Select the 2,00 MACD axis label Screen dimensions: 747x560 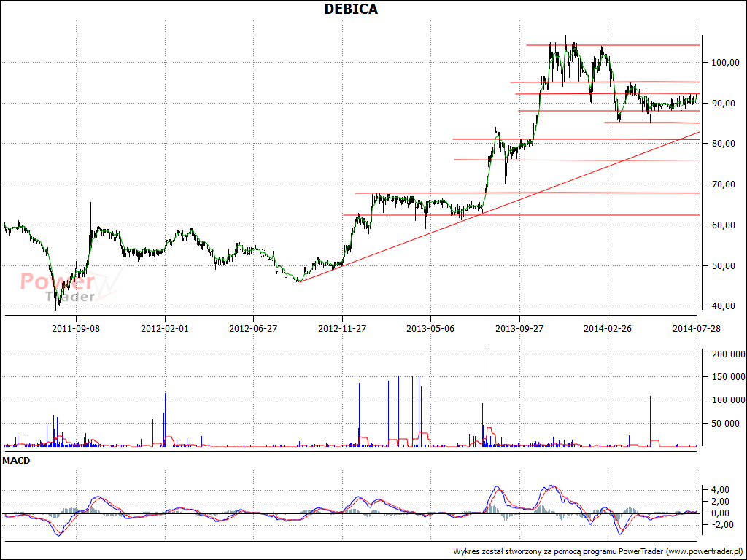[719, 502]
